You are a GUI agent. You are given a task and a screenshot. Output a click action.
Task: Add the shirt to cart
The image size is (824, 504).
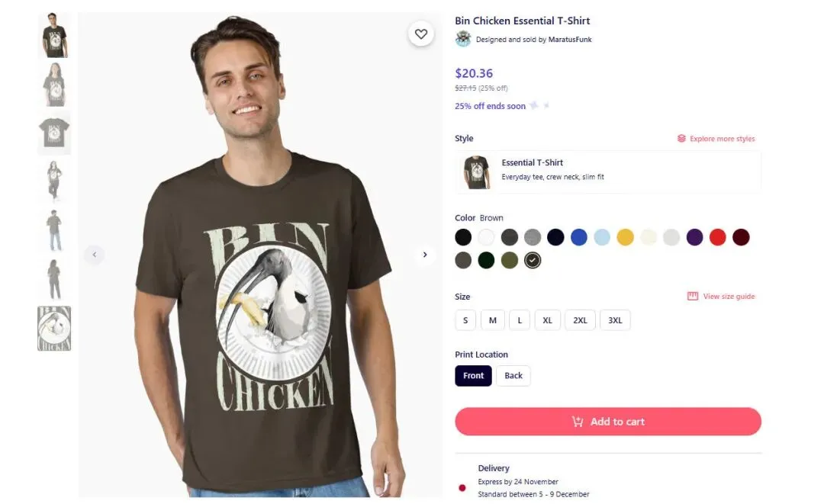click(608, 422)
